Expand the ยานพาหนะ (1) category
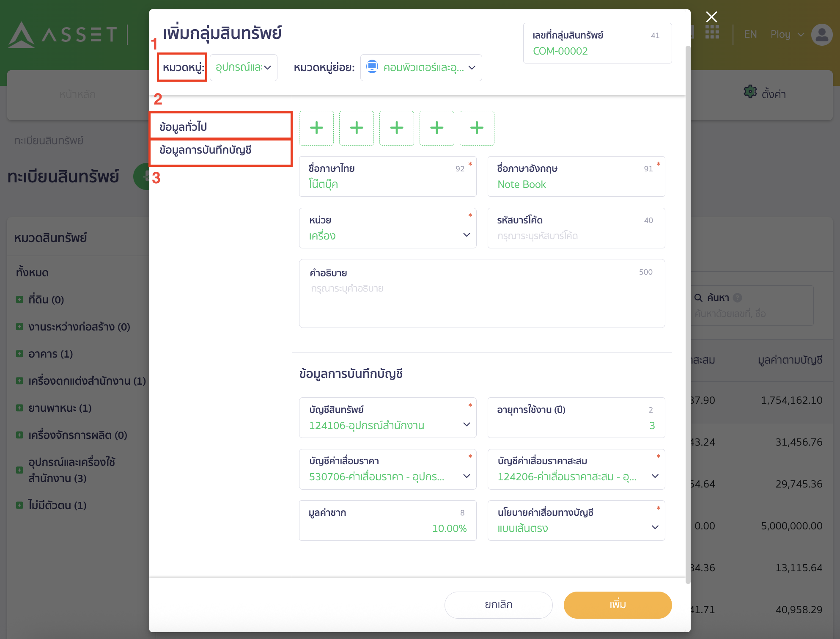840x639 pixels. pos(19,408)
